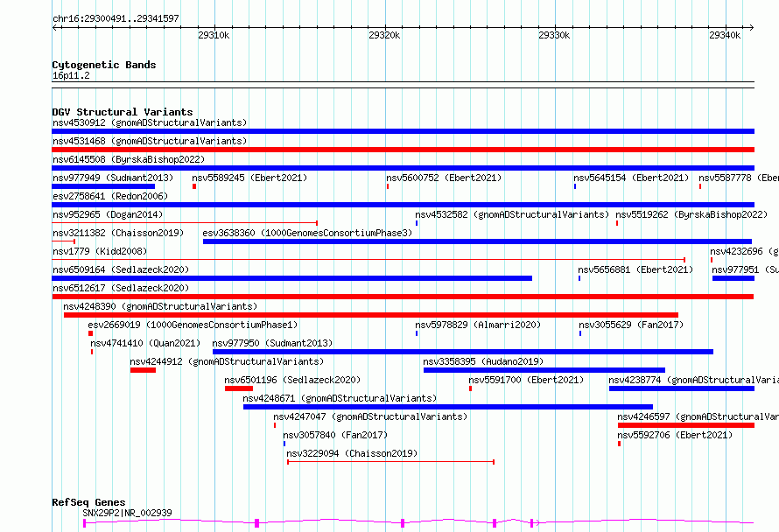Click nsv6509164 Sedlazeck2020 label

(x=121, y=269)
